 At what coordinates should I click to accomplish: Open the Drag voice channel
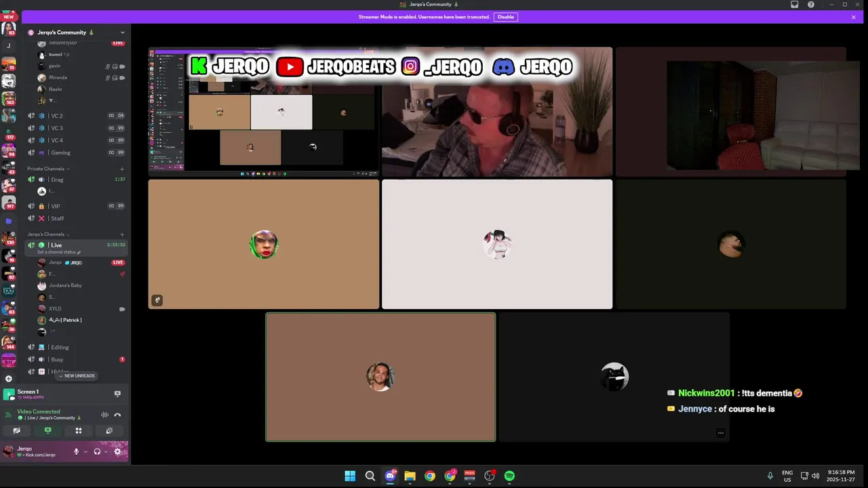(76, 180)
